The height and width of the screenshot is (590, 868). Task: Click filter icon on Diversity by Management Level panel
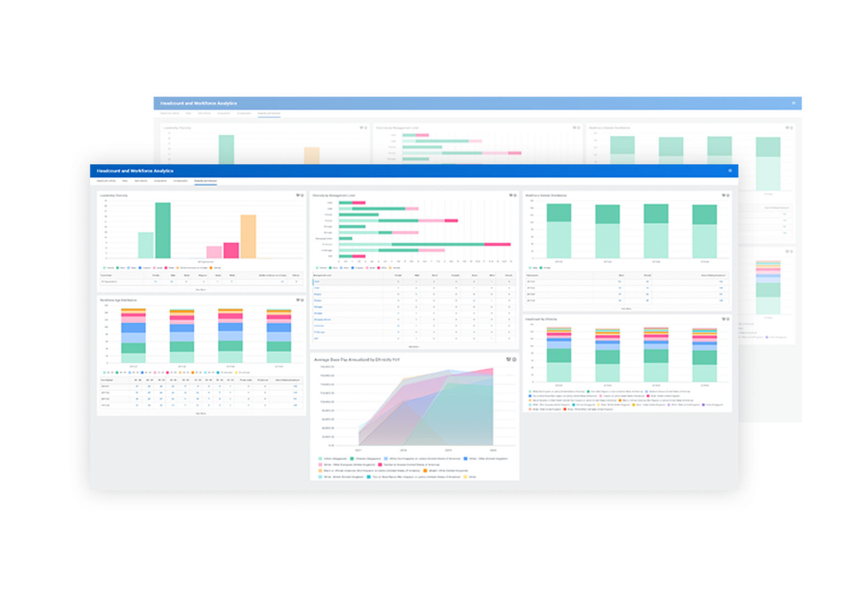pyautogui.click(x=511, y=195)
